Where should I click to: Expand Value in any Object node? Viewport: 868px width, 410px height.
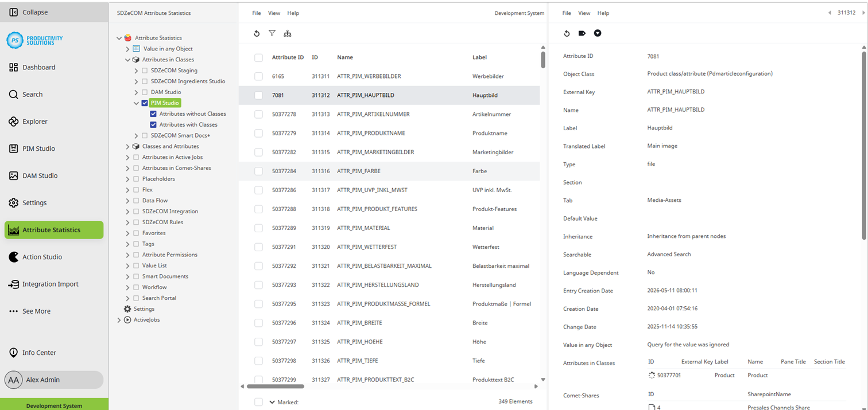point(127,49)
